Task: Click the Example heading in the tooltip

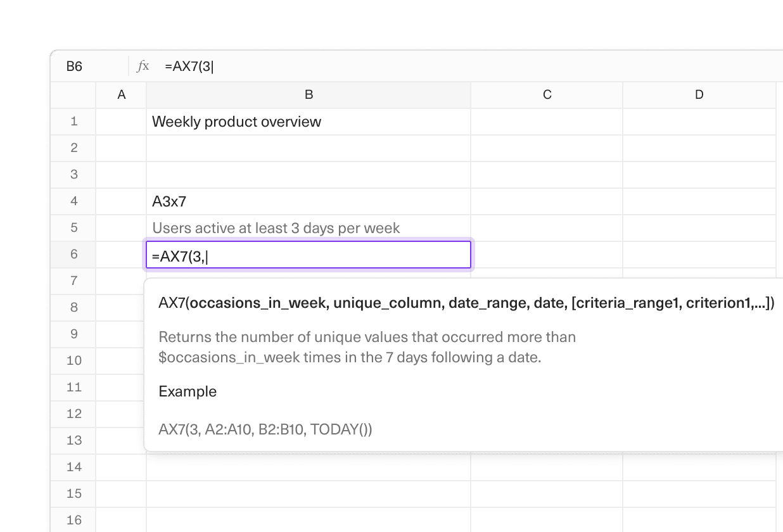Action: 188,391
